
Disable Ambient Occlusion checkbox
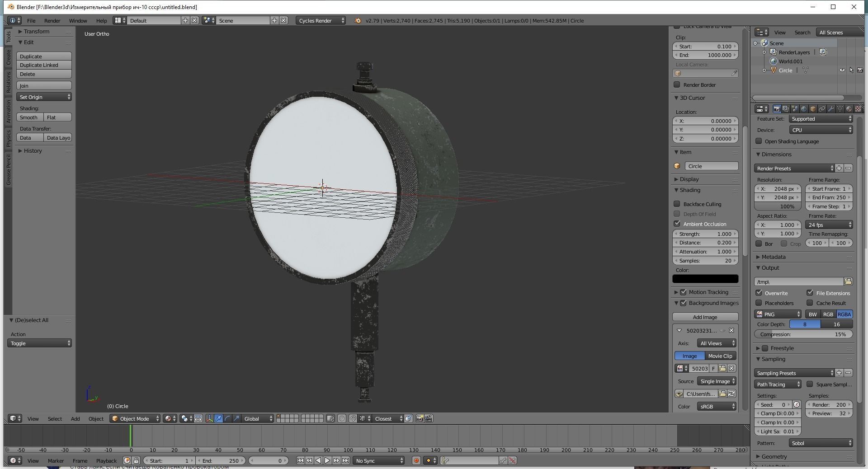pos(677,224)
